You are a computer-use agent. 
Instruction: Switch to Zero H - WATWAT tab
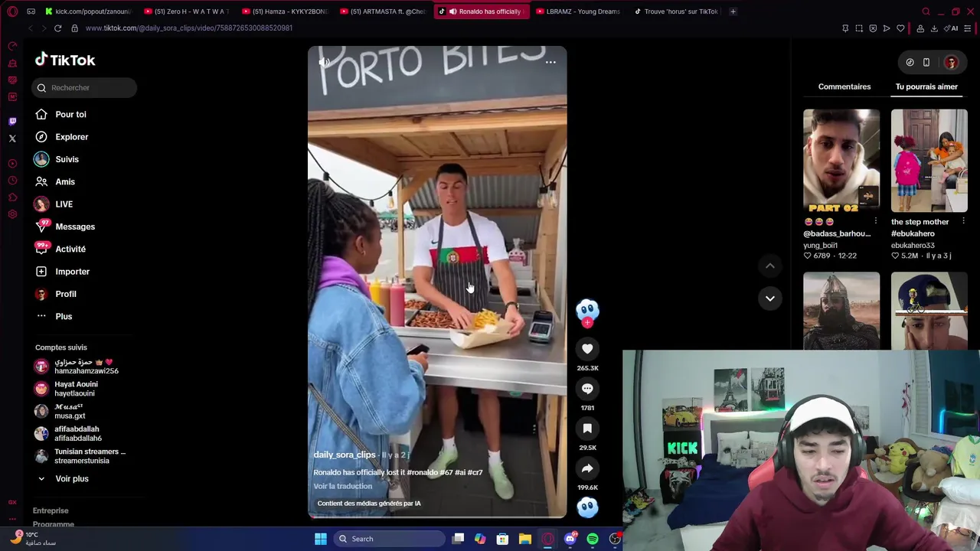point(188,11)
